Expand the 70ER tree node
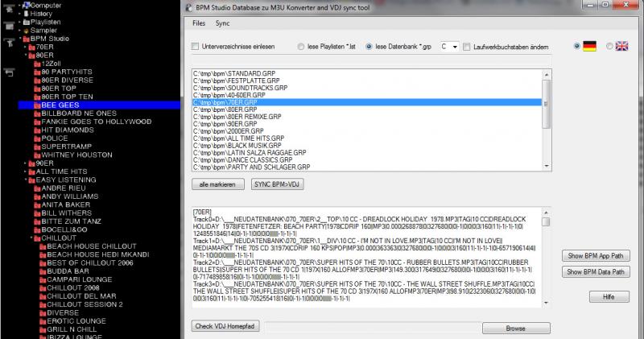Viewport: 644px width, 339px height. [26, 48]
